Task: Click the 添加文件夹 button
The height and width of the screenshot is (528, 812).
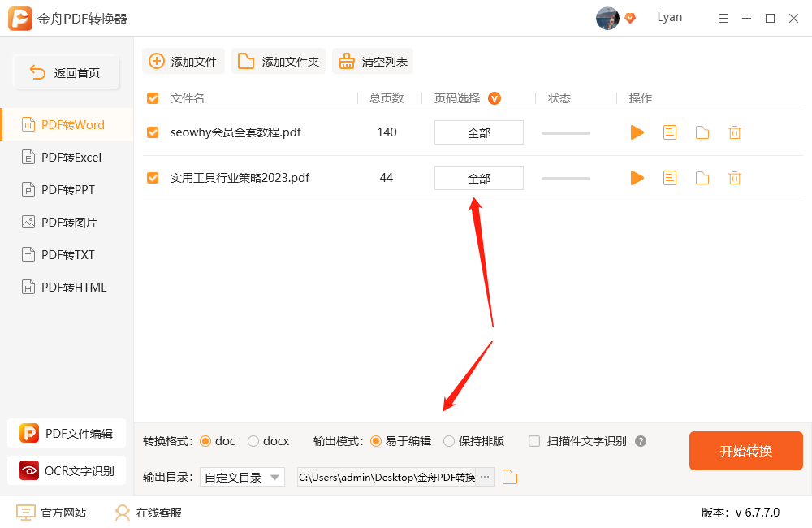Action: (279, 61)
